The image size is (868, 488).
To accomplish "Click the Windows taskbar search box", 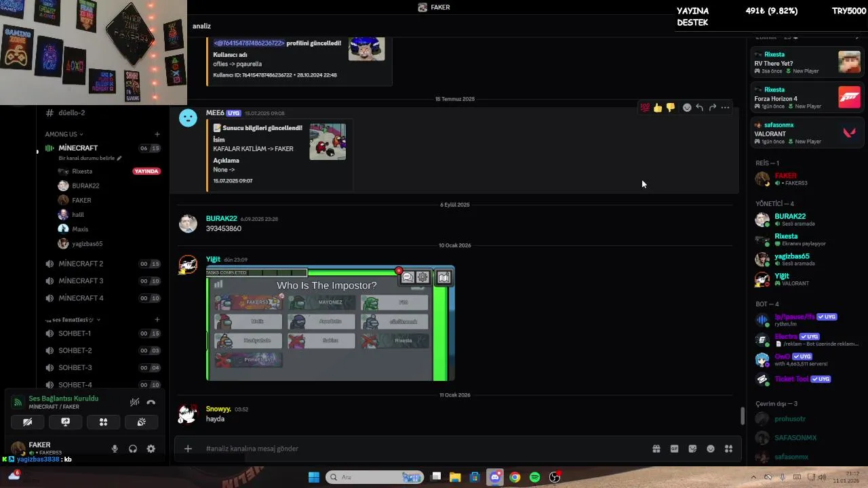I will (x=375, y=477).
